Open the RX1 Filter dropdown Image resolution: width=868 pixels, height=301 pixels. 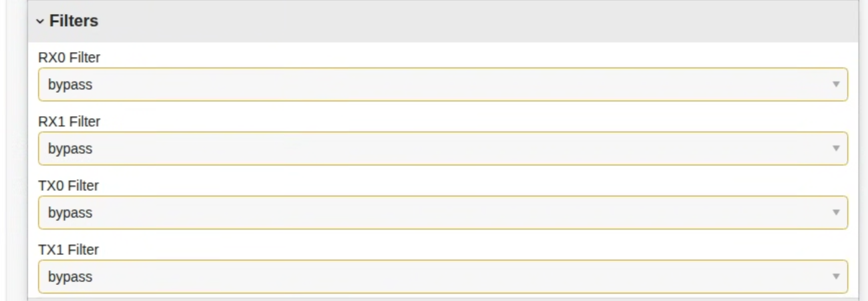(443, 149)
